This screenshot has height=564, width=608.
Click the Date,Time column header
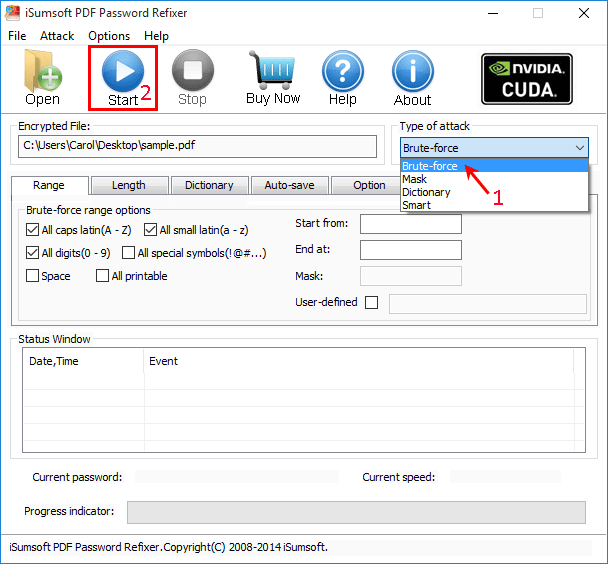[x=83, y=361]
